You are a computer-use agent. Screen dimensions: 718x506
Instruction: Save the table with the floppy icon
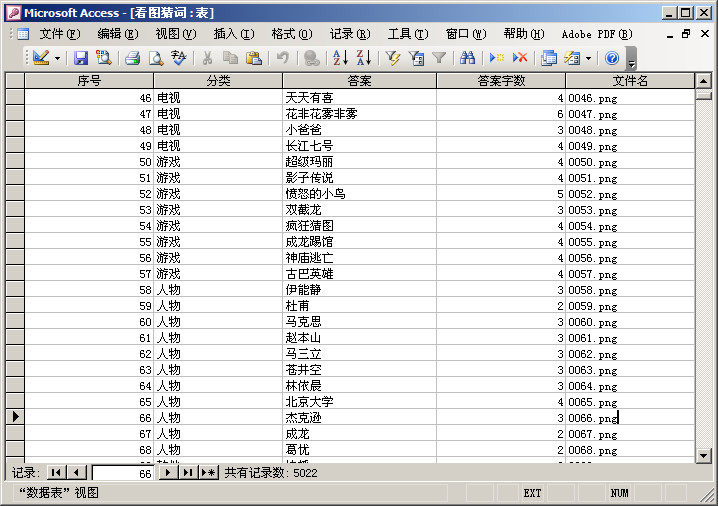coord(81,58)
